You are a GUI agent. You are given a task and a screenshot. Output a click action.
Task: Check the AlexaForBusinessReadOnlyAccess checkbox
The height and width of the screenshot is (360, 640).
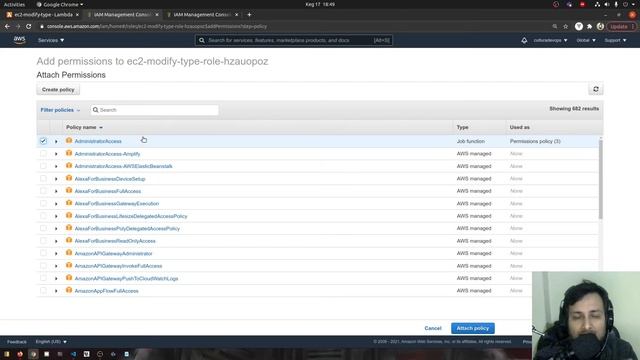click(x=43, y=241)
